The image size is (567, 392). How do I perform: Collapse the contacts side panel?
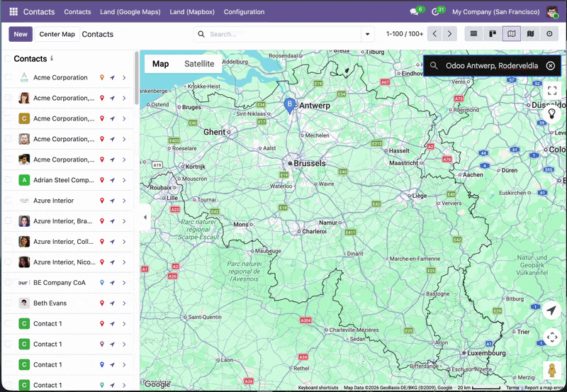(x=145, y=218)
